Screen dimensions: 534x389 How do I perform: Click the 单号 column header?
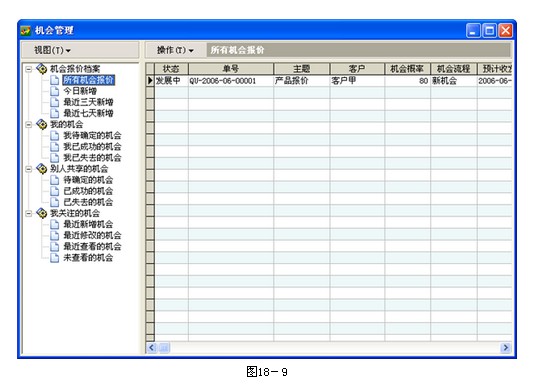coord(231,69)
